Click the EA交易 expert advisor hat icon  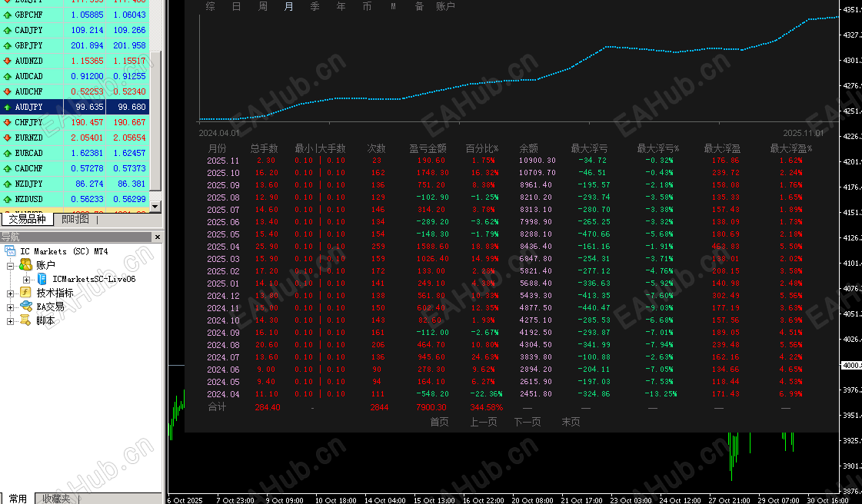26,307
